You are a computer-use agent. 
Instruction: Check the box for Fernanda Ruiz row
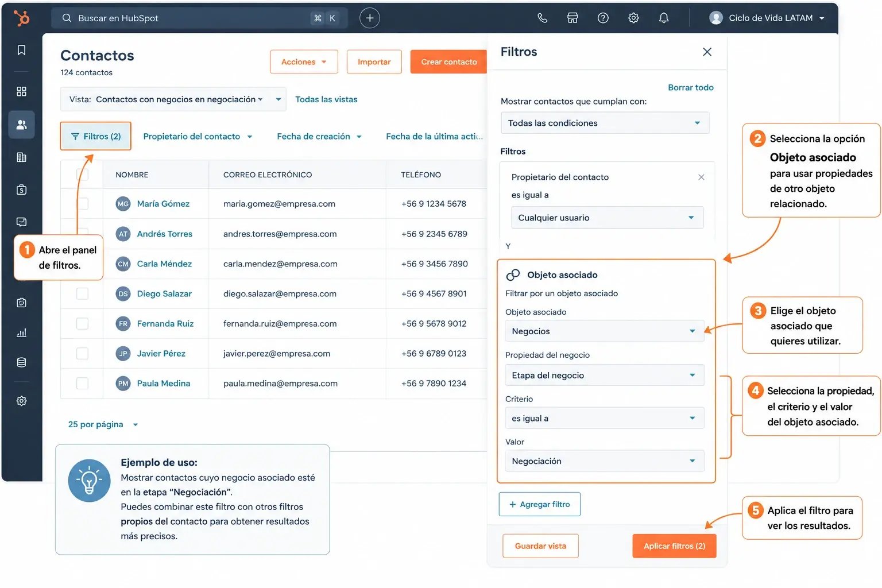(82, 323)
